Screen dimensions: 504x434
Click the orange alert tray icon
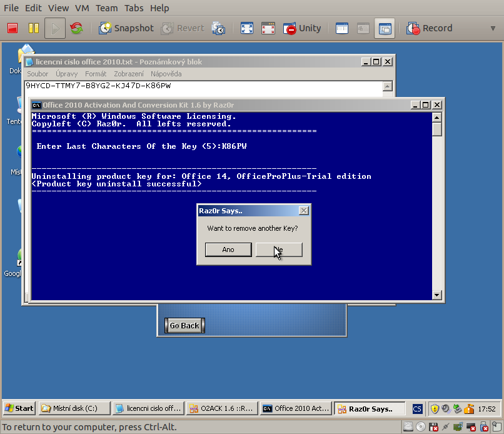coord(469,408)
